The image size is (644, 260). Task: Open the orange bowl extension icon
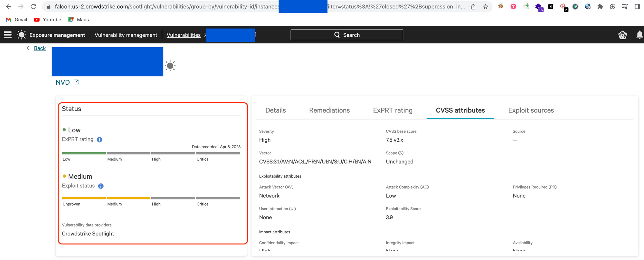pyautogui.click(x=501, y=6)
